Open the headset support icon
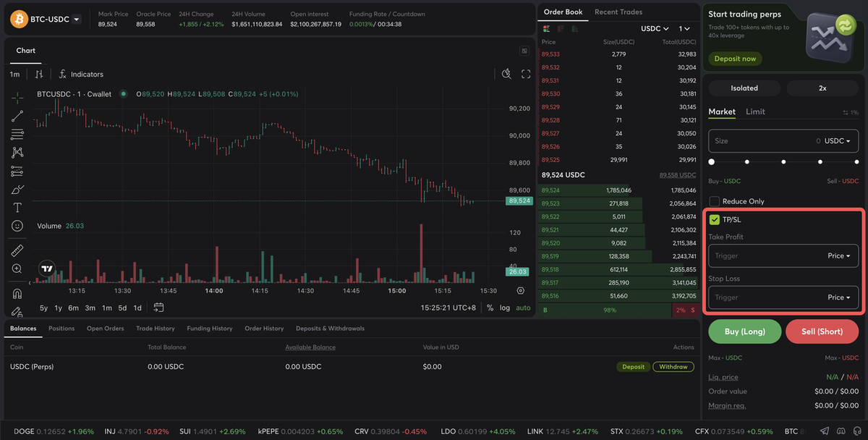868x440 pixels. click(x=856, y=431)
